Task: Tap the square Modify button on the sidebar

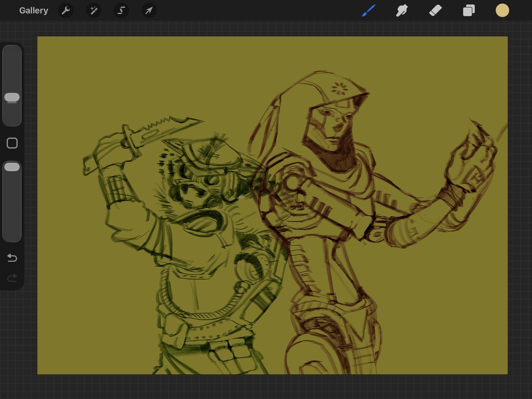Action: (12, 143)
